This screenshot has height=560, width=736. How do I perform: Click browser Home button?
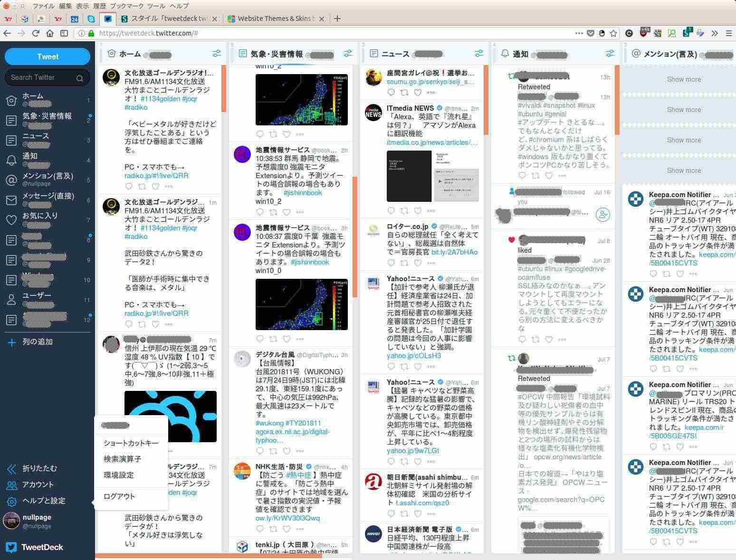click(x=49, y=33)
